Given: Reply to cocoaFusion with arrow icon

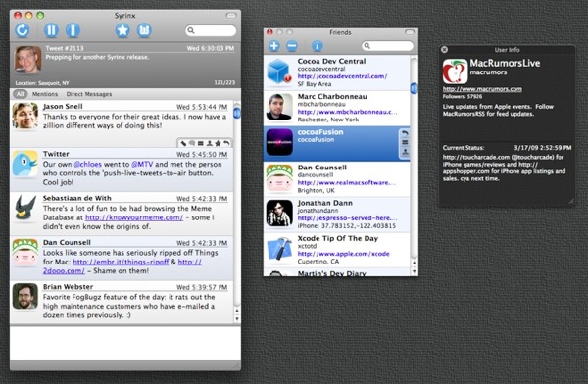Looking at the screenshot, I should click(x=405, y=133).
